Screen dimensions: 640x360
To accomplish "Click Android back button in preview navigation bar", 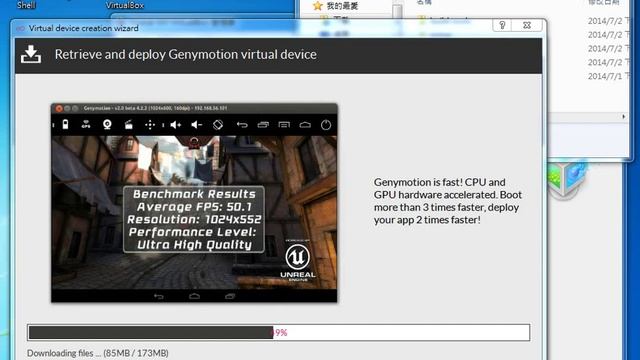I will [159, 296].
